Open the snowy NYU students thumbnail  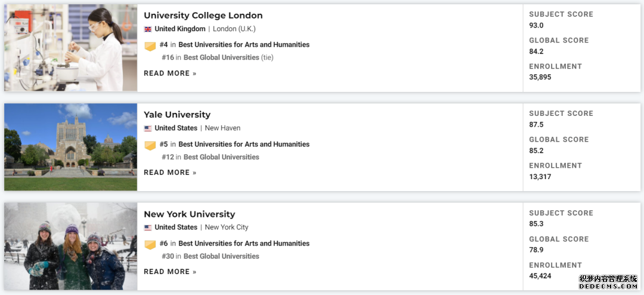pos(70,246)
